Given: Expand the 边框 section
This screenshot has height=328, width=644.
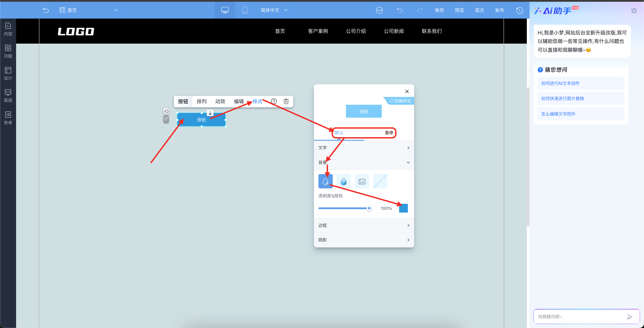Looking at the screenshot, I should 364,226.
